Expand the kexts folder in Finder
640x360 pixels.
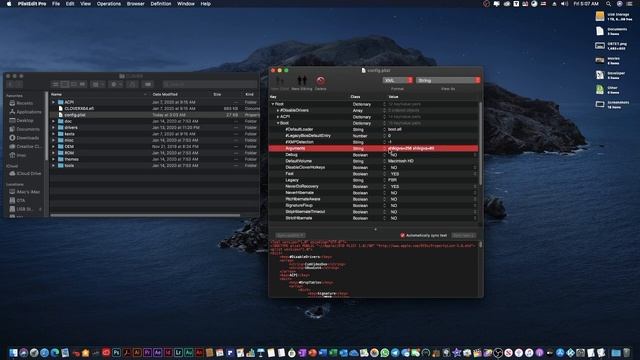tap(53, 134)
